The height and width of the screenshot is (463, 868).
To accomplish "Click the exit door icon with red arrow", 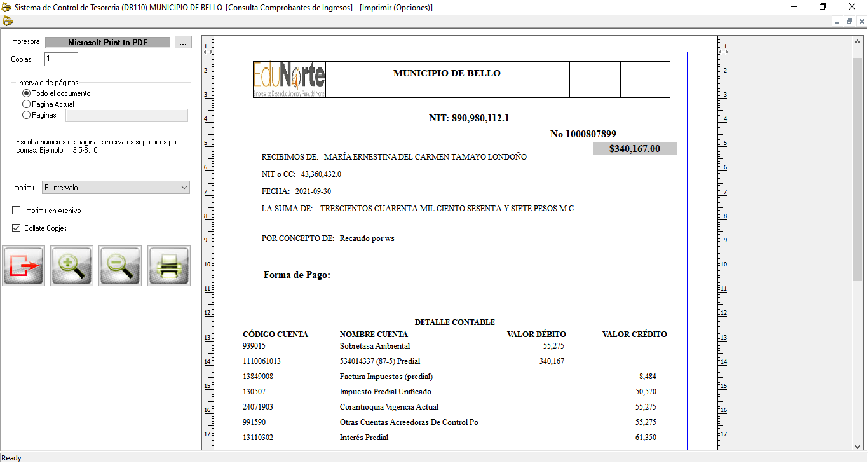I will (x=24, y=266).
